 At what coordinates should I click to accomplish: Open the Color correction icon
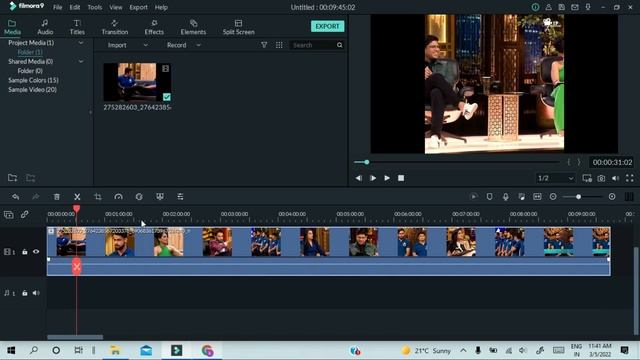[x=139, y=197]
